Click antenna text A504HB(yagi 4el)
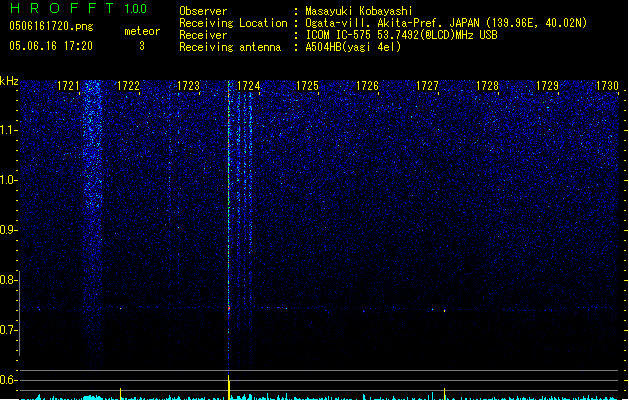This screenshot has height=400, width=629. pyautogui.click(x=353, y=47)
